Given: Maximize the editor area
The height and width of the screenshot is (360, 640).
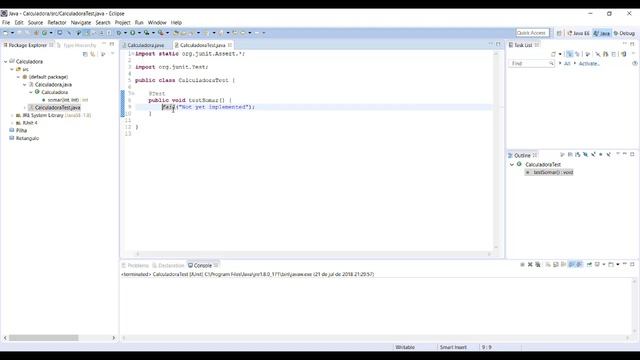Looking at the screenshot, I should pyautogui.click(x=498, y=44).
